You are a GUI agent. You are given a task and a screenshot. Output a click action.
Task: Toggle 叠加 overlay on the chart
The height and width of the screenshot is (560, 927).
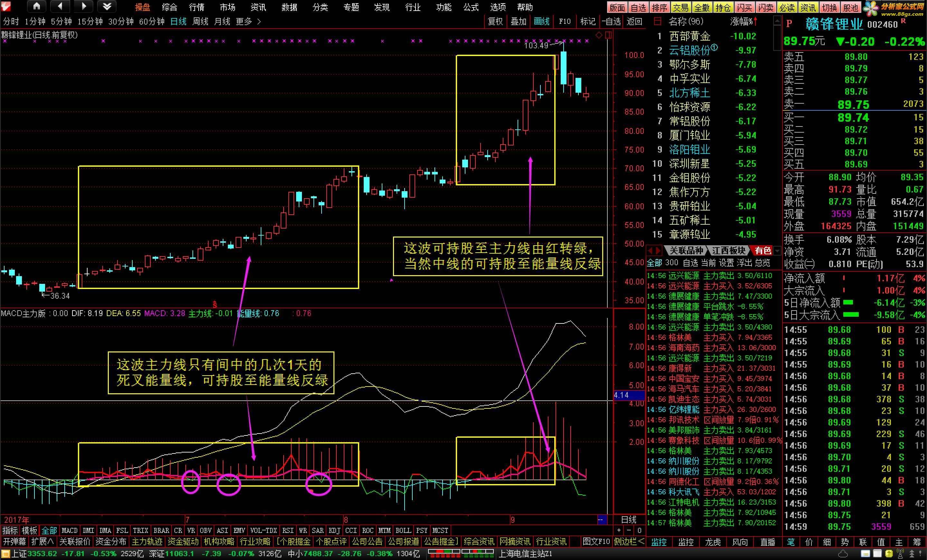tap(519, 22)
